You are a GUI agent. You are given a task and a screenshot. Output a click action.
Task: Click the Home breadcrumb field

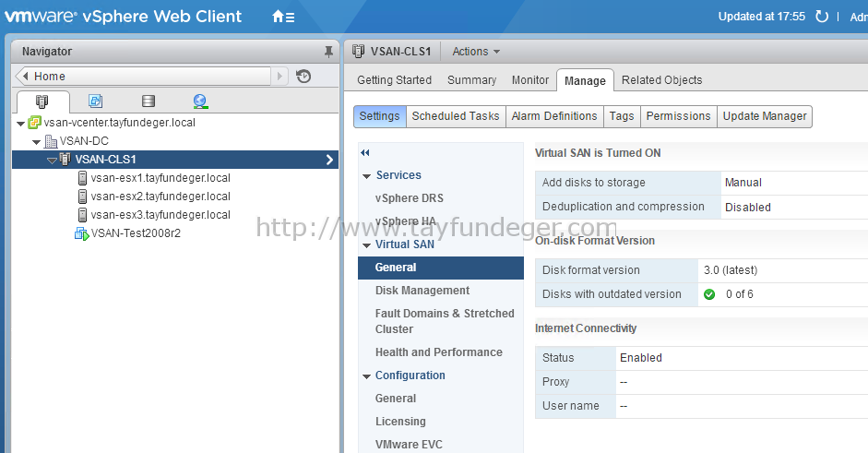143,76
